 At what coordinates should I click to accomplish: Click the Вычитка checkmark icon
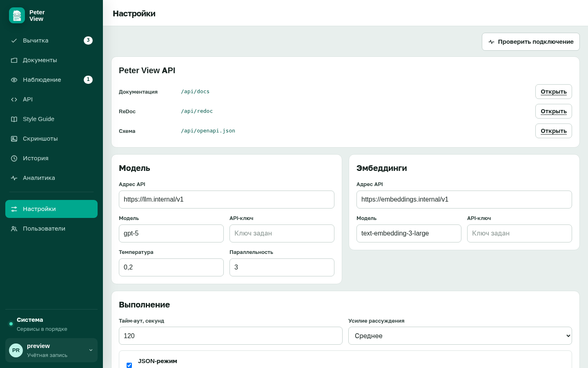(x=14, y=40)
